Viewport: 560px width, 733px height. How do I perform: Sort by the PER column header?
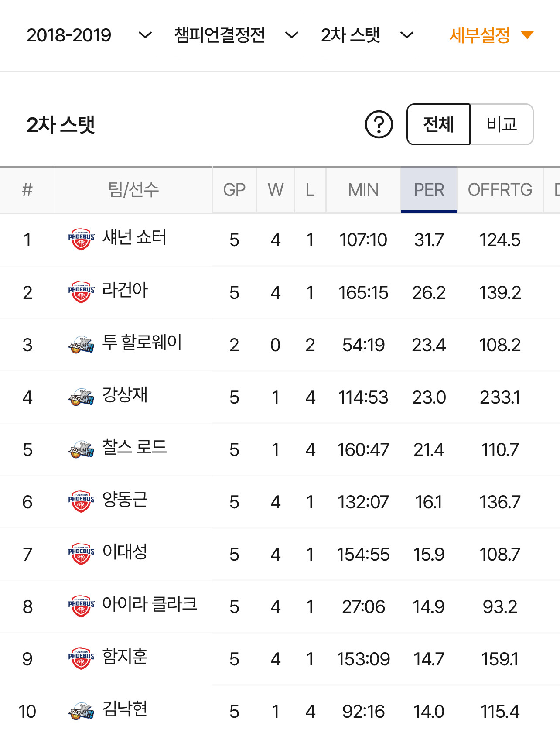pyautogui.click(x=429, y=190)
